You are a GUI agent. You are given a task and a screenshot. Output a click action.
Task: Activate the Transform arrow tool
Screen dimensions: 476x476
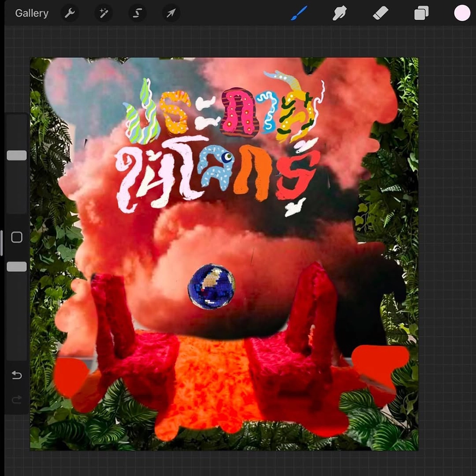[x=170, y=13]
